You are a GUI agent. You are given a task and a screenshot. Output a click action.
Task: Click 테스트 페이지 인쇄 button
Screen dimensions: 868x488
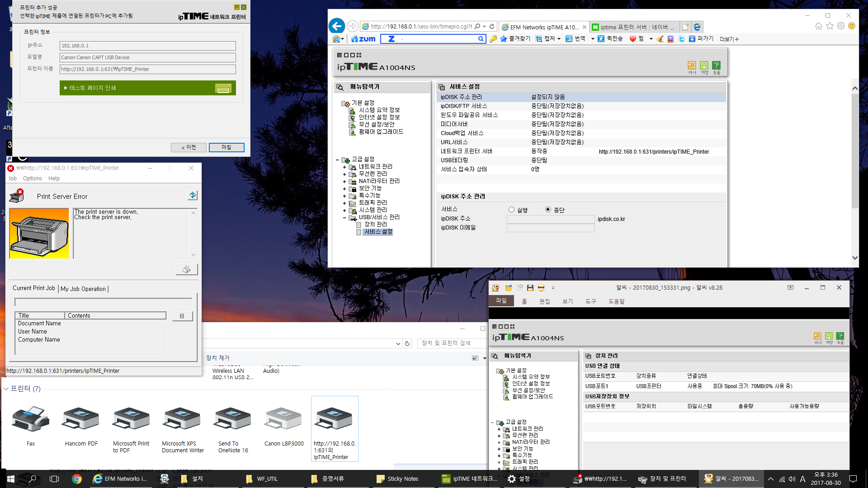(148, 88)
